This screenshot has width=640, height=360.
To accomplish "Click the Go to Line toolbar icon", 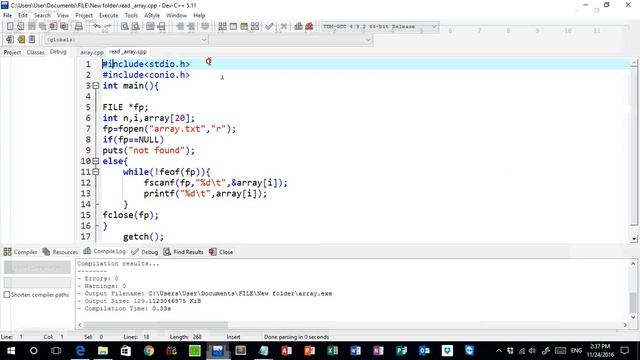I will (161, 27).
